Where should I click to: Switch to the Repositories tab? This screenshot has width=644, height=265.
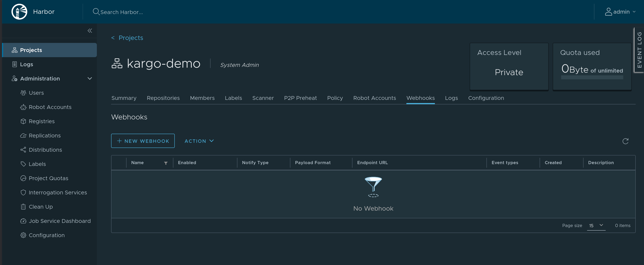(163, 98)
